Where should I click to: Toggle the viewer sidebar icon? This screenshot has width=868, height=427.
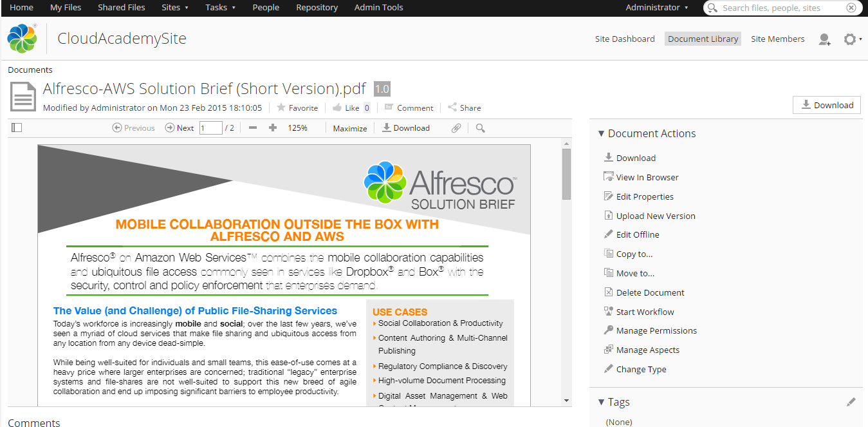pos(17,128)
